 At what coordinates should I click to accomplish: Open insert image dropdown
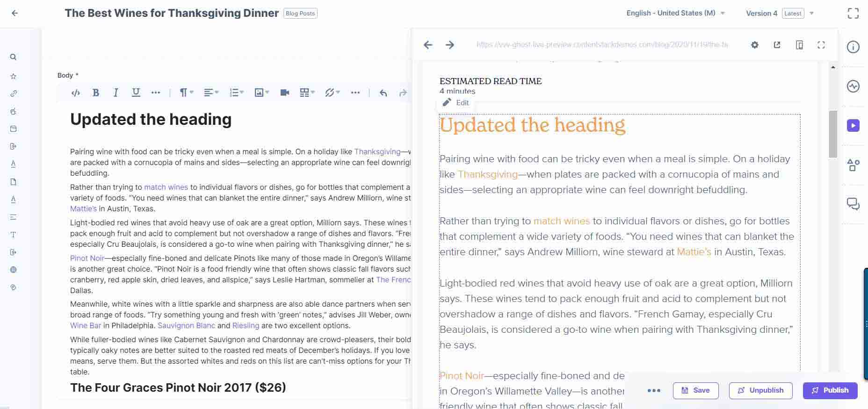261,93
